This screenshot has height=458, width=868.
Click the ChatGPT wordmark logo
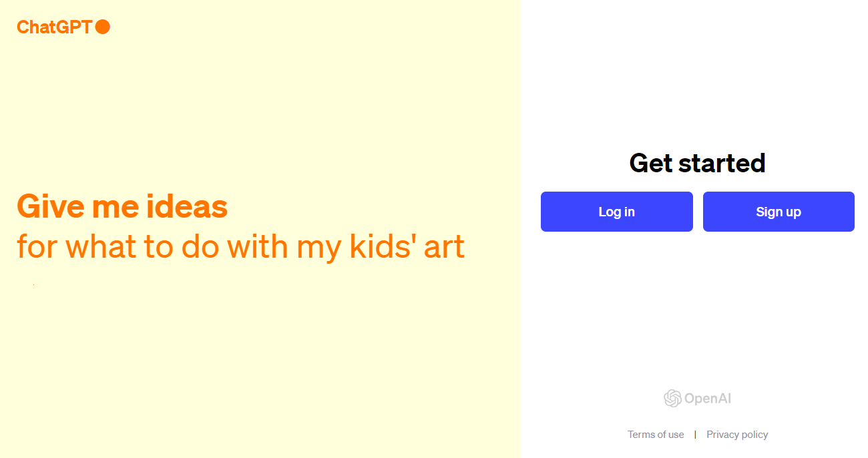54,27
